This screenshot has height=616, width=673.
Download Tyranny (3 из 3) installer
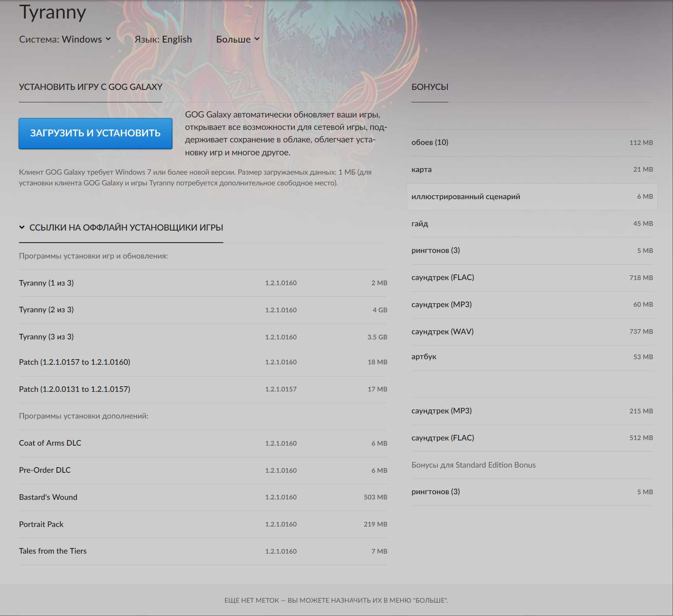203,337
